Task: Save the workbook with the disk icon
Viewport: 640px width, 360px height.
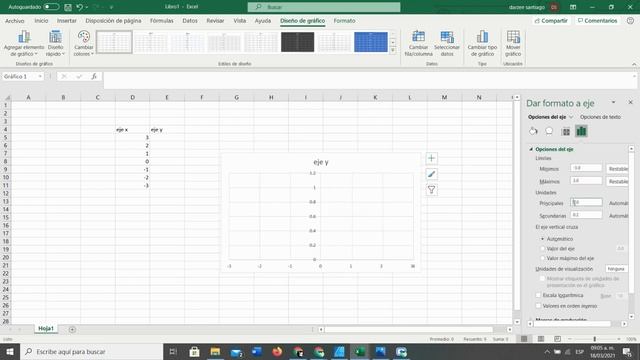Action: pyautogui.click(x=68, y=7)
